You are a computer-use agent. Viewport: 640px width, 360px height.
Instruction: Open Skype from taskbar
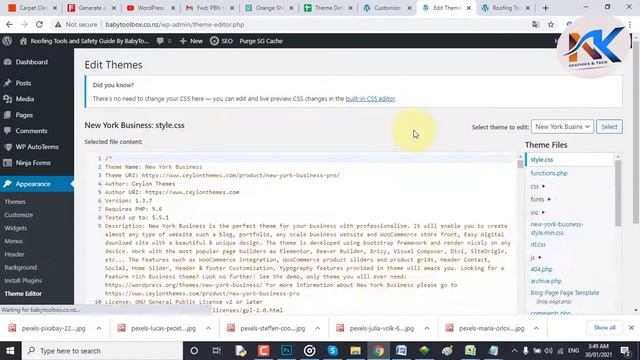point(332,351)
